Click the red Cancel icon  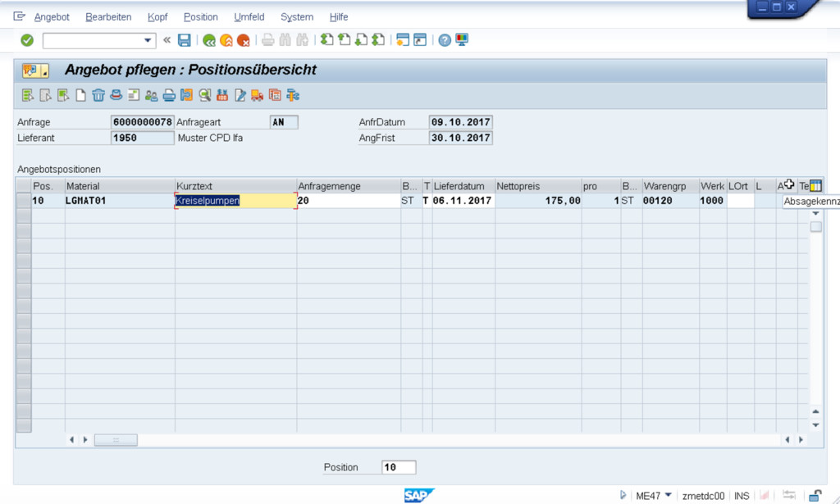(243, 40)
